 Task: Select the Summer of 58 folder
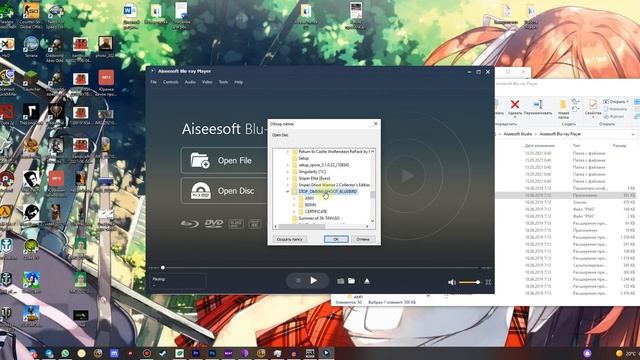[319, 218]
